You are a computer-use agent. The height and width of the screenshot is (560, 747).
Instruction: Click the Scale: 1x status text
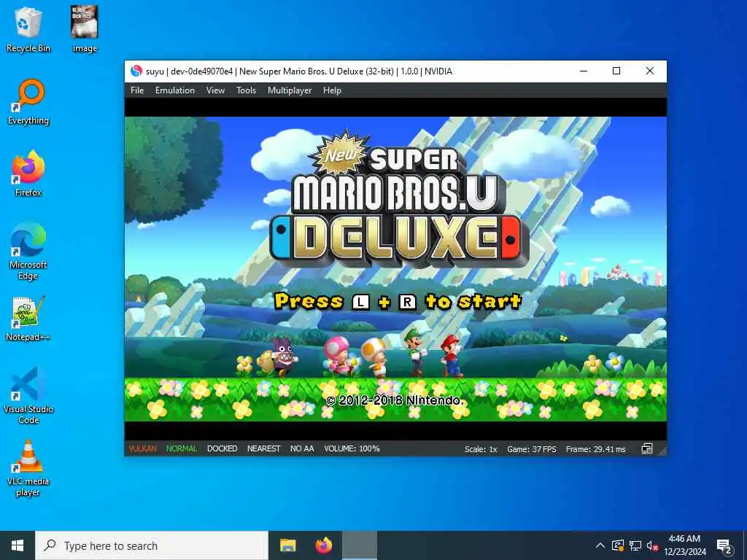click(x=481, y=449)
